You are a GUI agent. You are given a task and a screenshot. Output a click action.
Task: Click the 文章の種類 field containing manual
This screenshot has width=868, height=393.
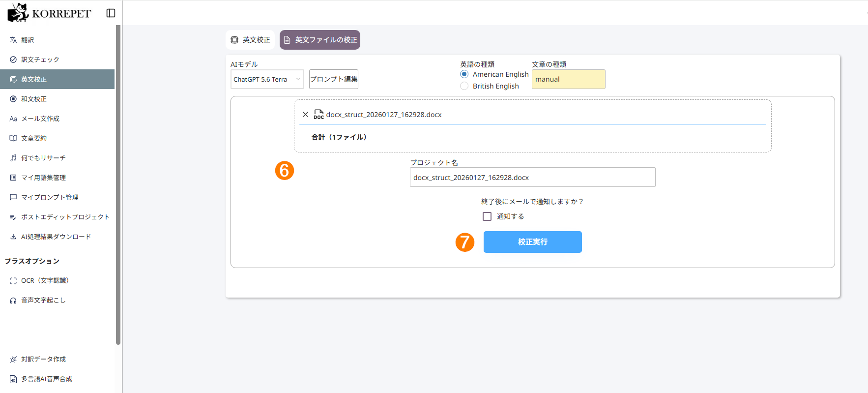[x=569, y=79]
